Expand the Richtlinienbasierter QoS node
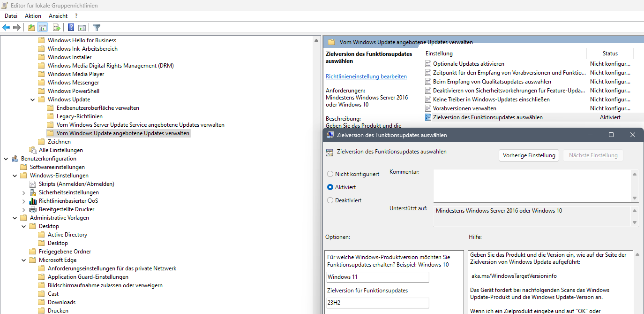 [23, 201]
